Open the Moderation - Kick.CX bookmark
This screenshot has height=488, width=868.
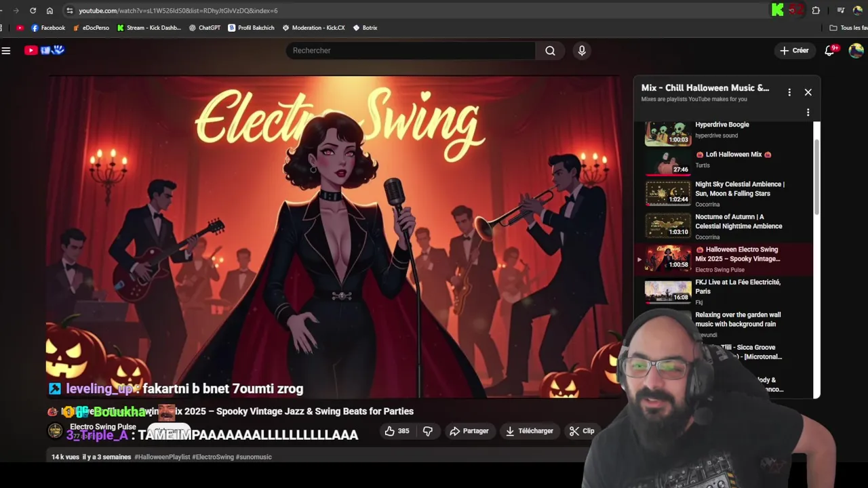coord(313,28)
